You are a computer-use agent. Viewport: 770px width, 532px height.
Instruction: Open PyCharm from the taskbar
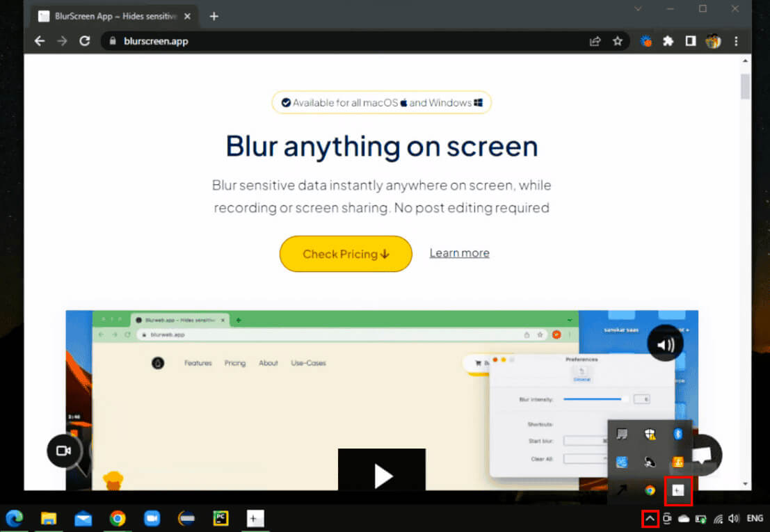coord(220,518)
